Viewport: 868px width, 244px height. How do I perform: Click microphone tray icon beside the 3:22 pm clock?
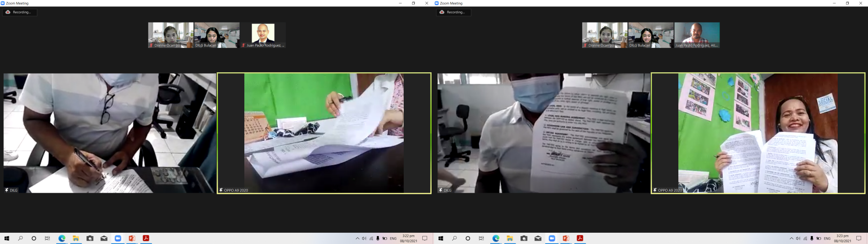tap(378, 239)
